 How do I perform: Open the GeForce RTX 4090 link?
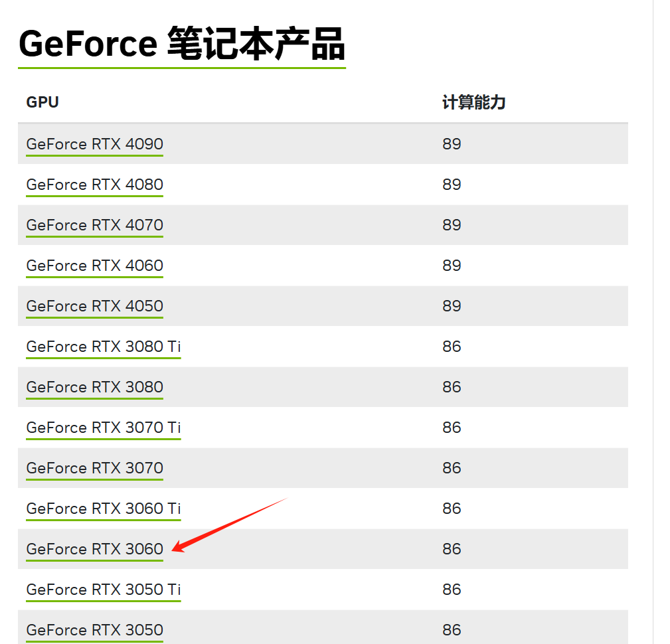tap(94, 145)
